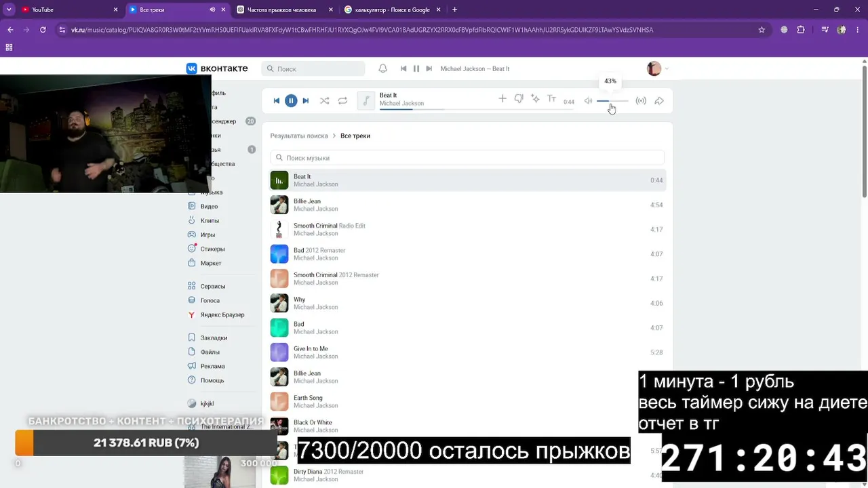The height and width of the screenshot is (488, 868).
Task: Click the Earth Song cover thumbnail
Action: pyautogui.click(x=279, y=402)
